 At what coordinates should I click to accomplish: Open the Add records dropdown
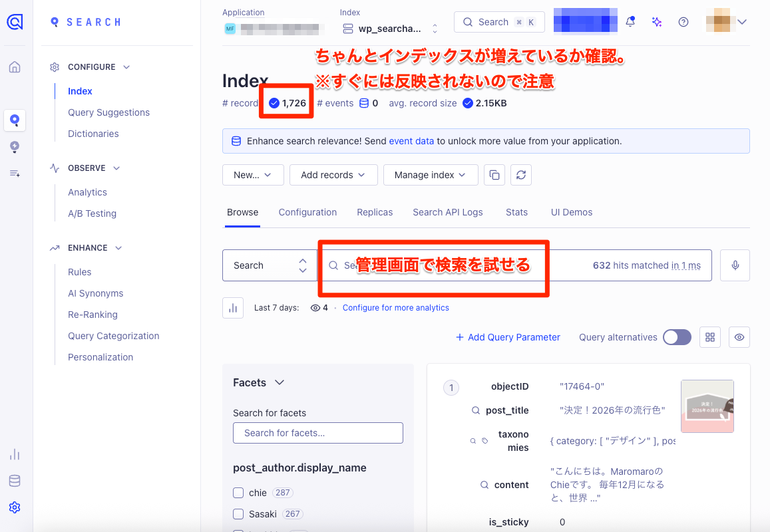333,175
